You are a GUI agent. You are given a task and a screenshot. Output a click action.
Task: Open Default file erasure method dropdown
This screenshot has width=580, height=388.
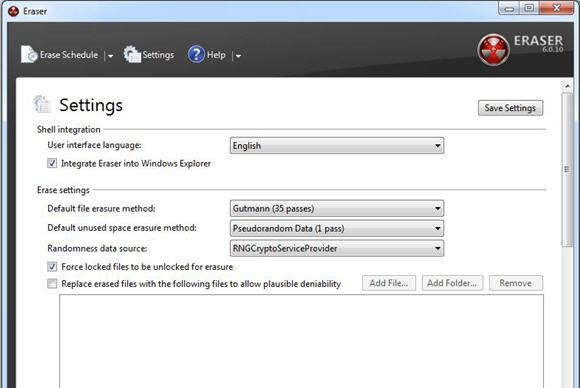[x=337, y=209]
